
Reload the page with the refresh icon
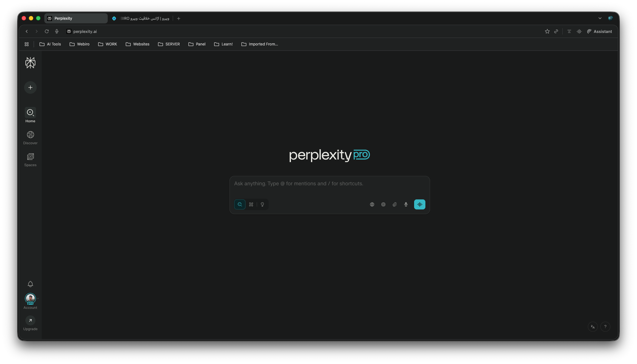[46, 31]
